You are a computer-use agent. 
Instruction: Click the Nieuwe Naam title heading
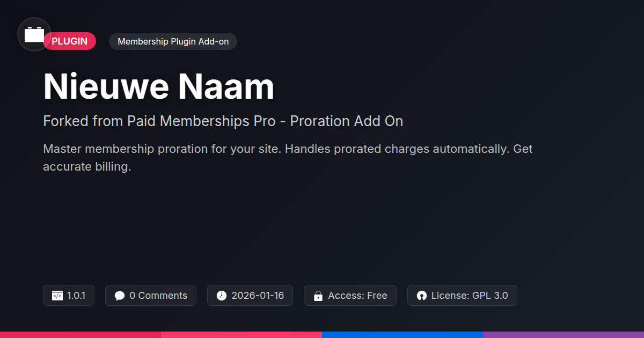[159, 86]
